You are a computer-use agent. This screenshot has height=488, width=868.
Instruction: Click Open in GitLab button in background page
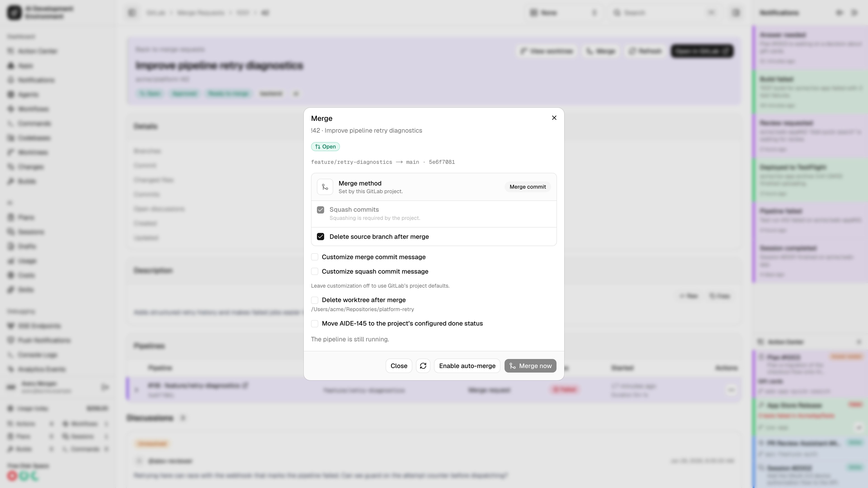(702, 51)
